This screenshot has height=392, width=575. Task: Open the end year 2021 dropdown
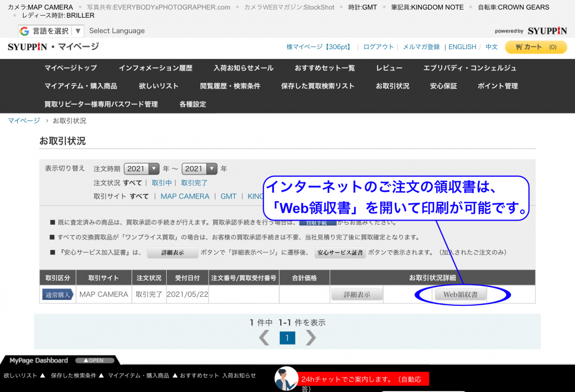point(199,169)
